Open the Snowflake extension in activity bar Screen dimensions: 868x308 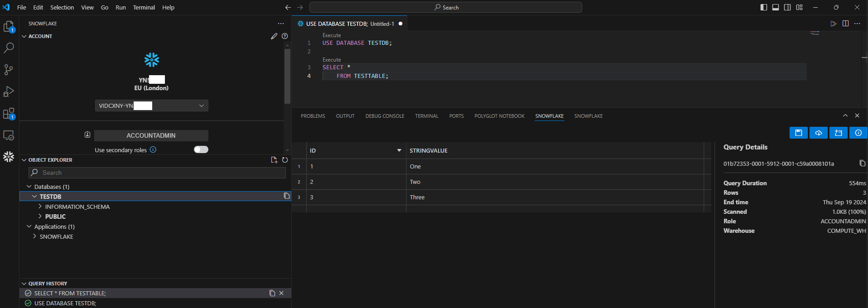[9, 157]
